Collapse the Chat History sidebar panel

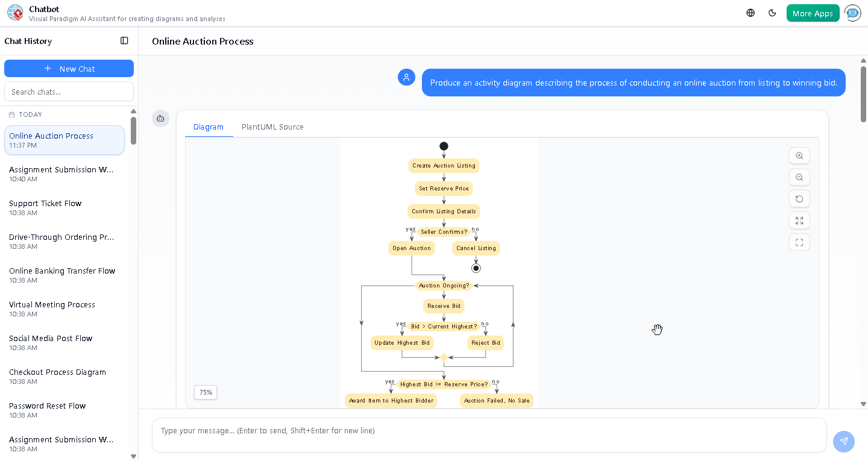[x=124, y=40]
